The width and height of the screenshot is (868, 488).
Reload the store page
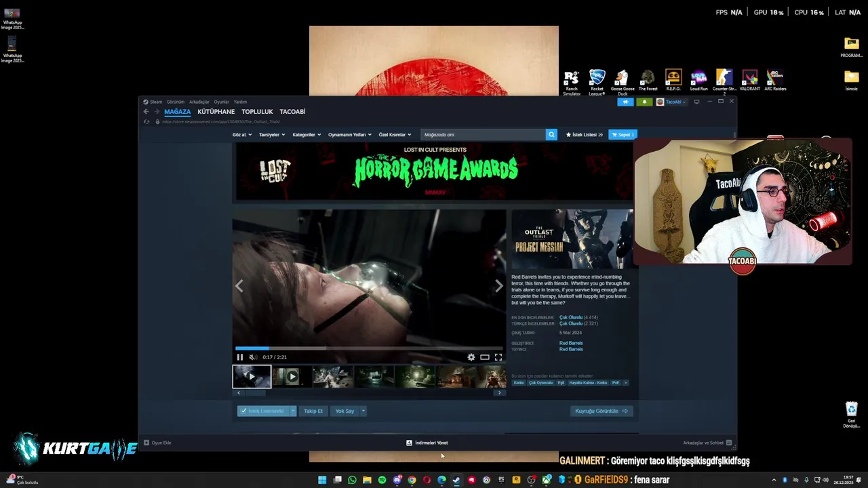click(x=146, y=122)
